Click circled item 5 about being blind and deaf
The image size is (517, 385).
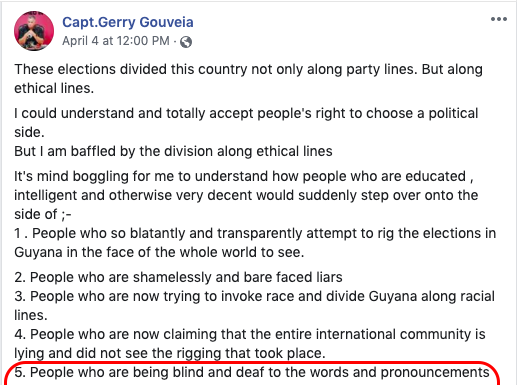coord(252,372)
